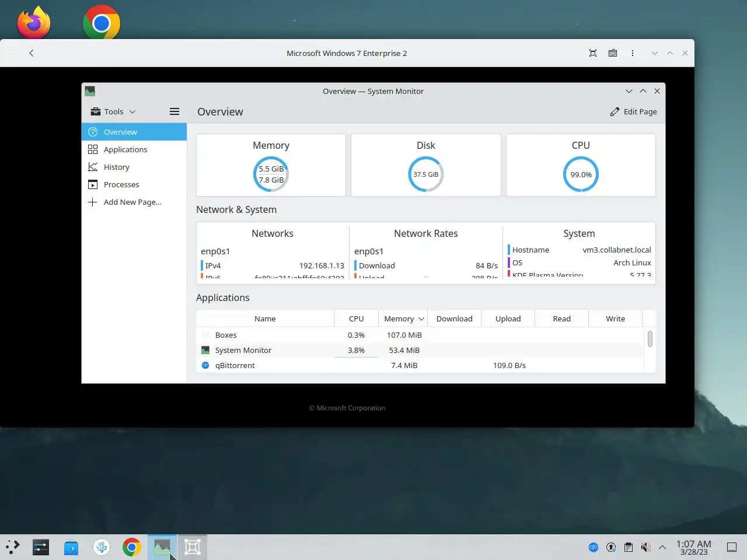Open Chrome from the taskbar
Screen dimensions: 747x560
click(132, 547)
